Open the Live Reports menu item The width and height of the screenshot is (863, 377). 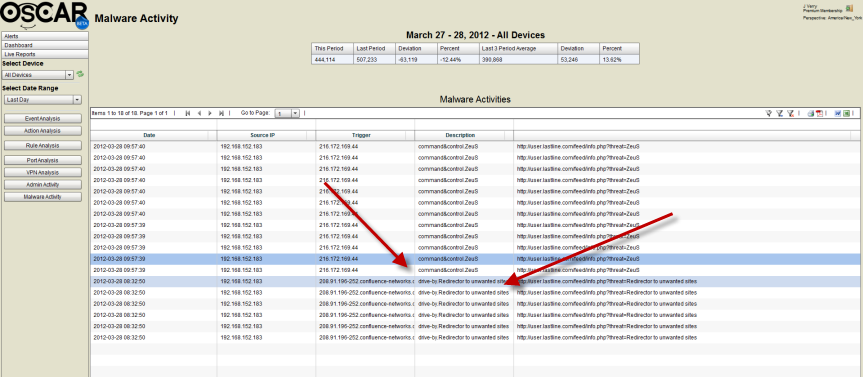[45, 54]
